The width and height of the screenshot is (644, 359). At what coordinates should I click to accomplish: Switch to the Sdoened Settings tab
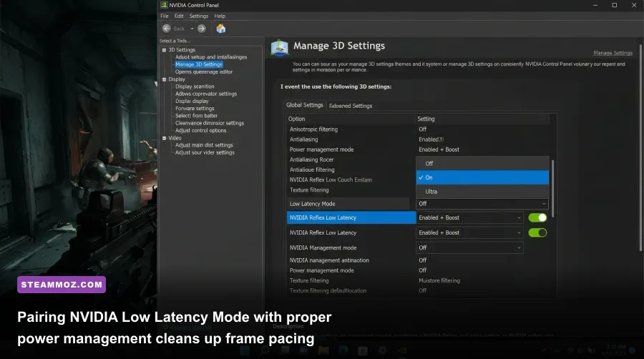pyautogui.click(x=351, y=106)
